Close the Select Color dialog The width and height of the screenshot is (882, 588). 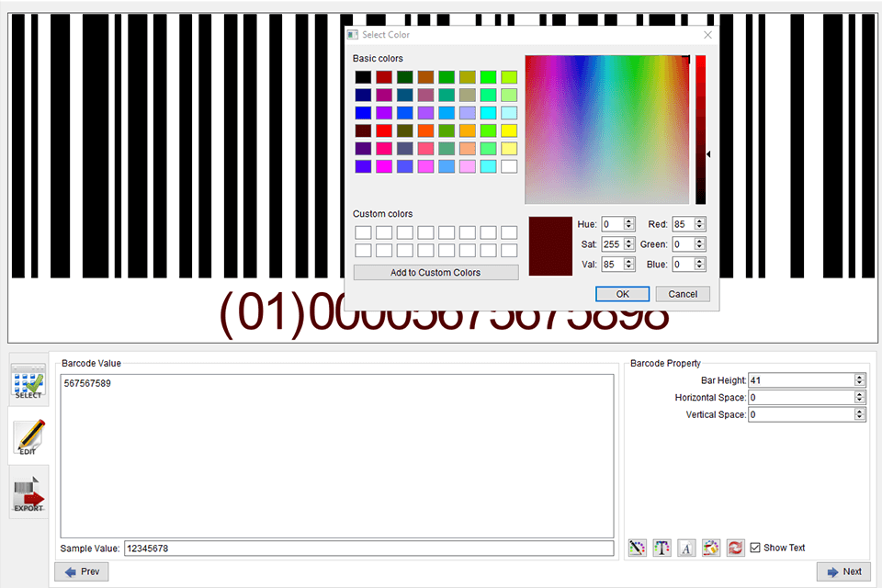point(707,35)
